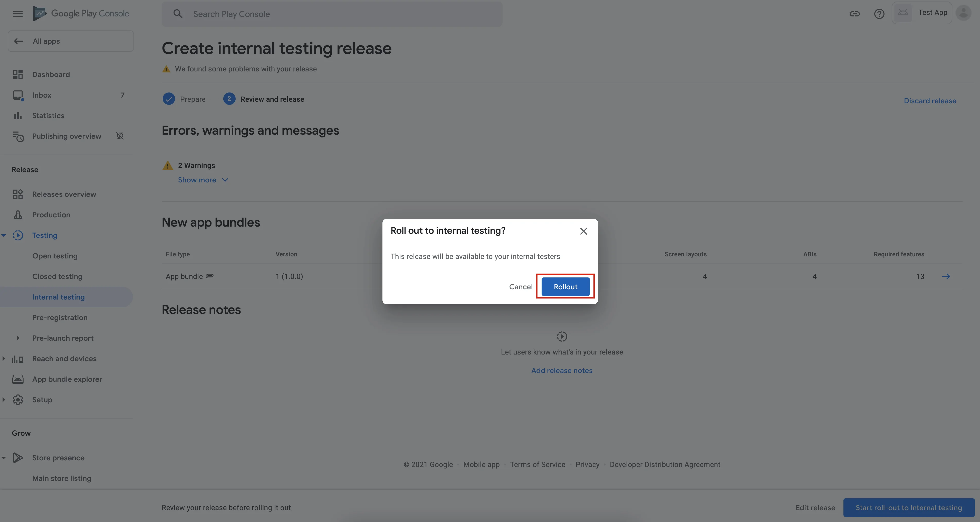
Task: Click Discard release link
Action: [x=930, y=101]
